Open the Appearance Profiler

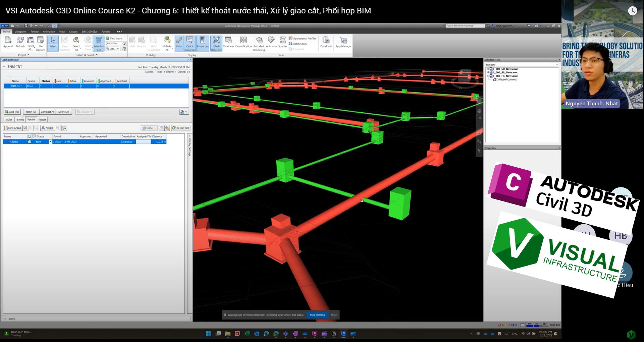coord(302,39)
